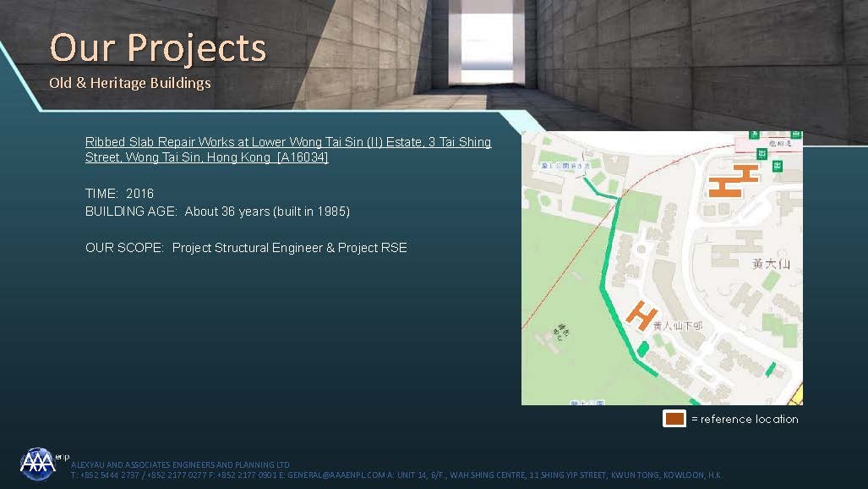The height and width of the screenshot is (489, 868).
Task: Click the 黃大仙 district label on map
Action: pyautogui.click(x=770, y=265)
